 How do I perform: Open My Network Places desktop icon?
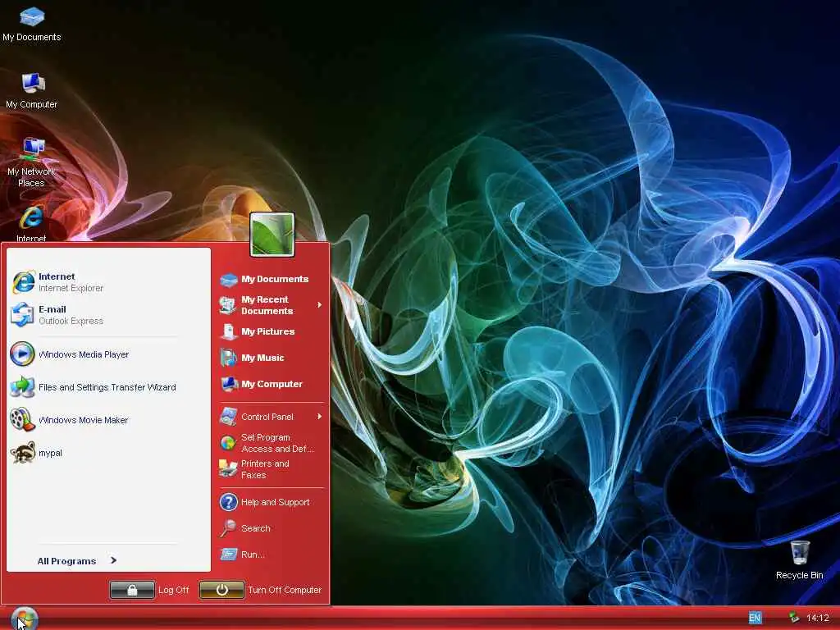[x=32, y=162]
